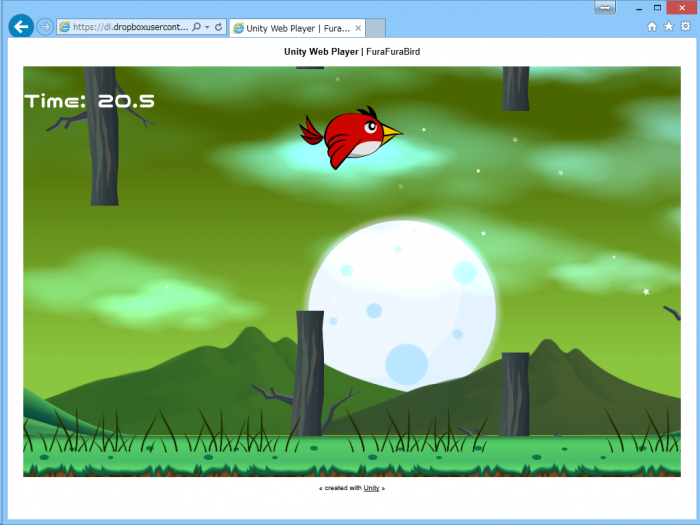Open a new tab with the blank tab button
700x525 pixels.
[x=375, y=28]
